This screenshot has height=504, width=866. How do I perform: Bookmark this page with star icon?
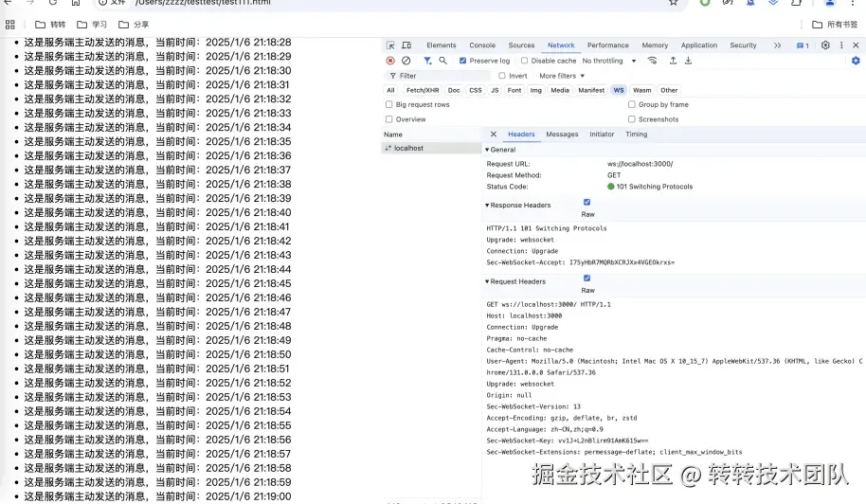tap(674, 3)
